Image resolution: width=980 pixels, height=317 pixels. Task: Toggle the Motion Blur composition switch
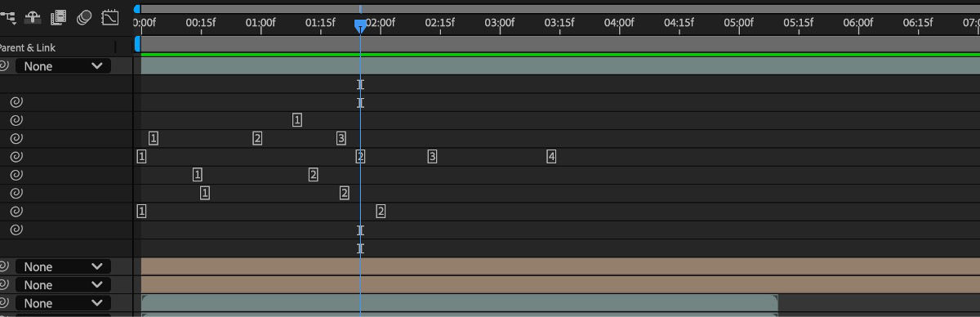[83, 16]
